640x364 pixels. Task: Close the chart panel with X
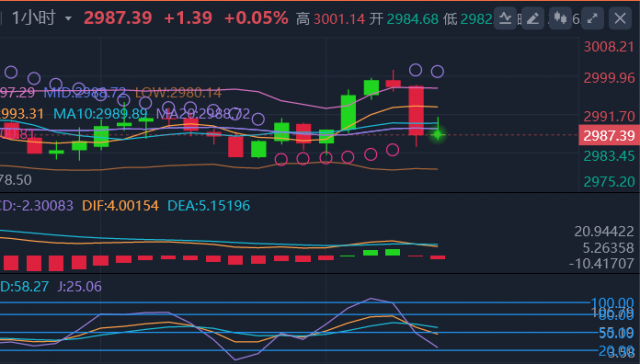(620, 18)
